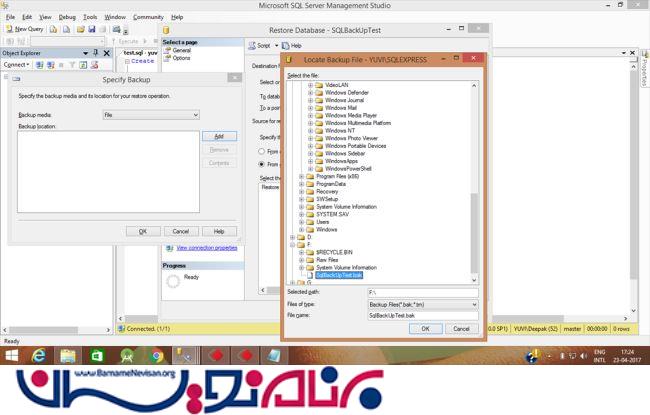Click Add in Specify Backup dialog

pyautogui.click(x=218, y=136)
